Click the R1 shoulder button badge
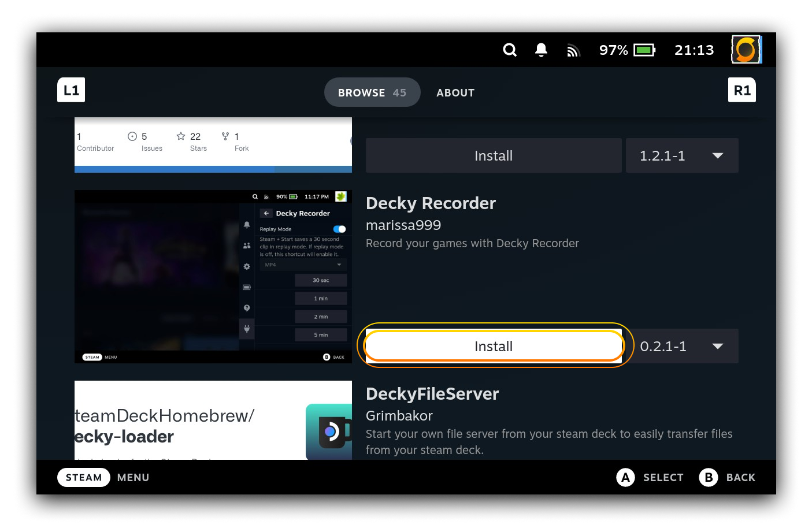Image resolution: width=812 pixels, height=532 pixels. [742, 90]
